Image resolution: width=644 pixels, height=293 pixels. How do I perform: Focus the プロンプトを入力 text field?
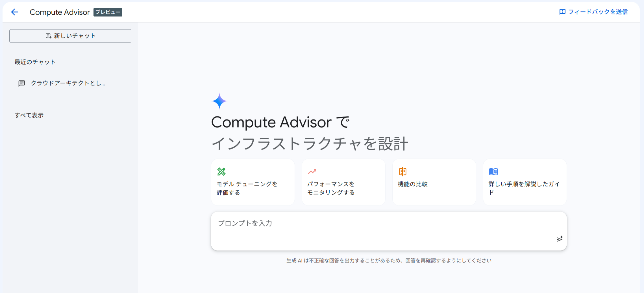389,231
